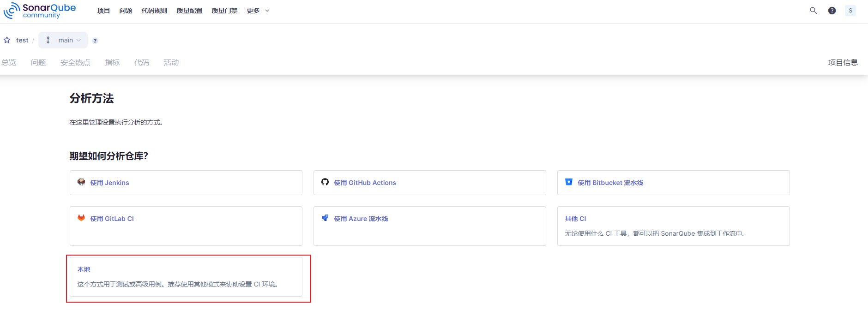The image size is (868, 310).
Task: Open the user avatar S menu
Action: [x=850, y=11]
